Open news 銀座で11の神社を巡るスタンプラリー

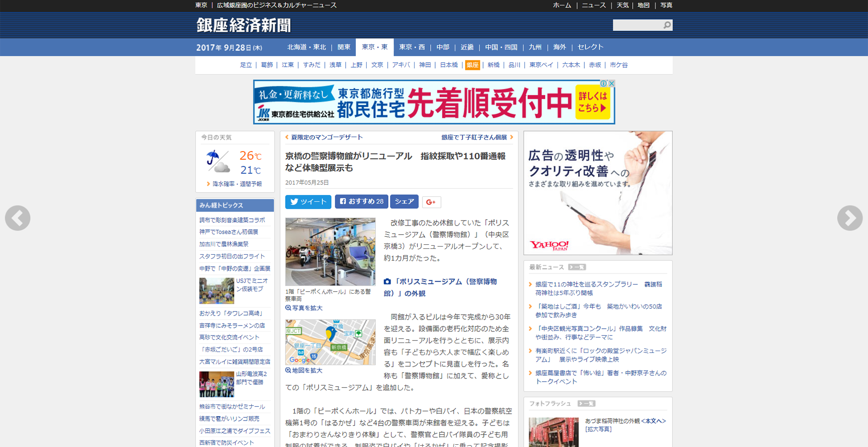(599, 289)
